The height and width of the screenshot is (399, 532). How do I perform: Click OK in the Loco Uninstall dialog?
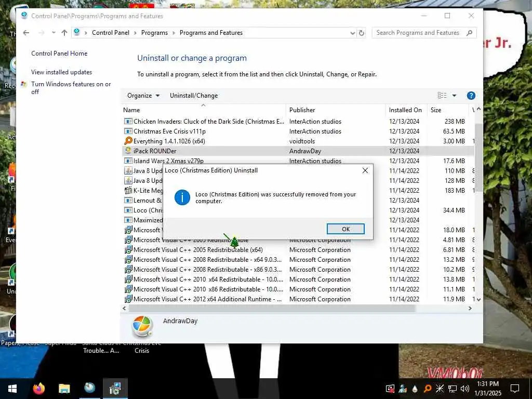pyautogui.click(x=345, y=229)
